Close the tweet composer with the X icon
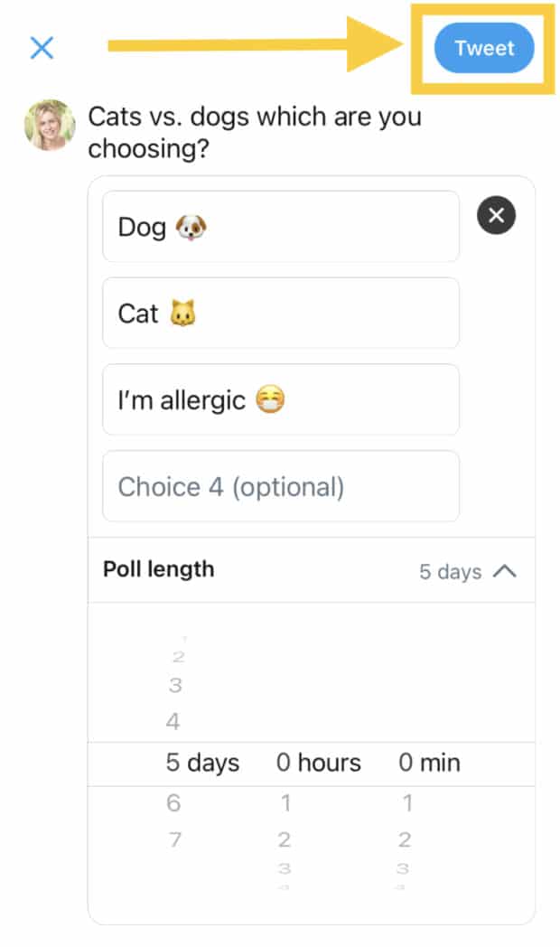 pyautogui.click(x=42, y=48)
